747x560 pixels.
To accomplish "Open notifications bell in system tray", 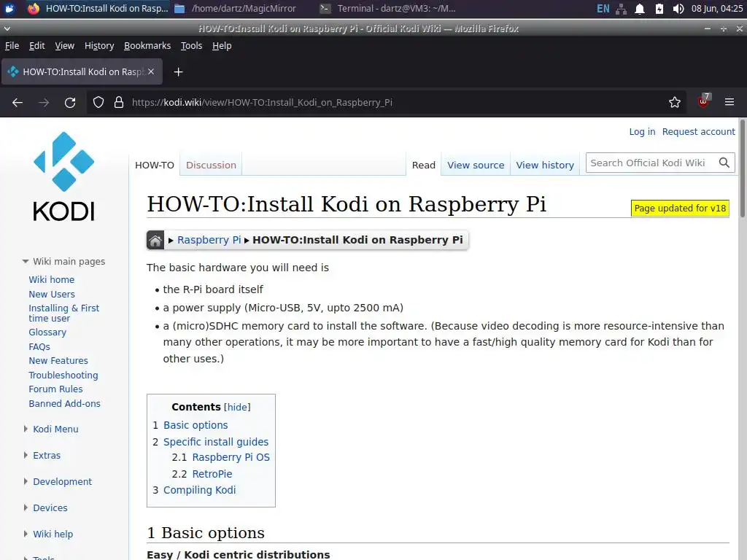I will coord(640,9).
